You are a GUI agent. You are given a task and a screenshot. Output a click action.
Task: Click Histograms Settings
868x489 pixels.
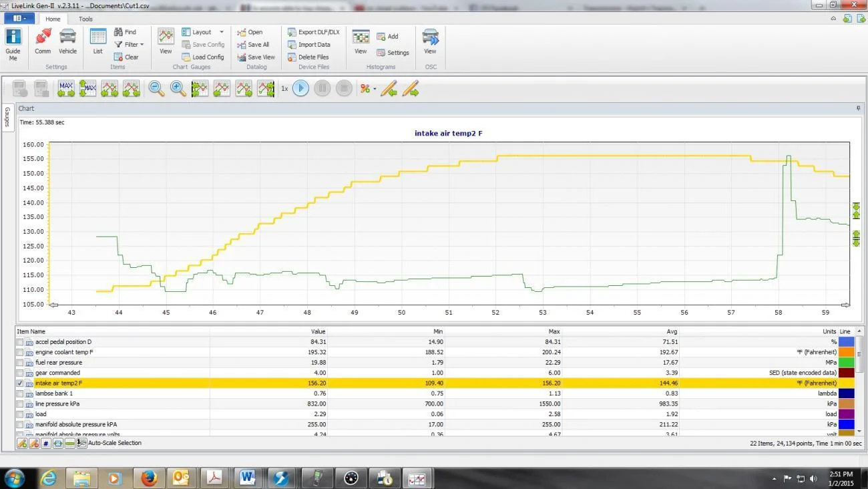(x=393, y=53)
